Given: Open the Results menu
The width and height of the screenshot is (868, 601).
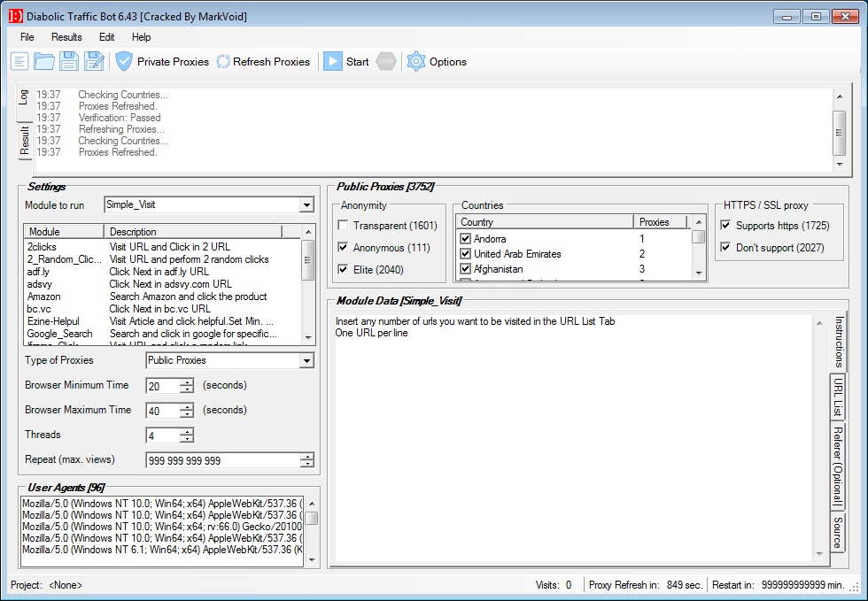Looking at the screenshot, I should coord(66,37).
